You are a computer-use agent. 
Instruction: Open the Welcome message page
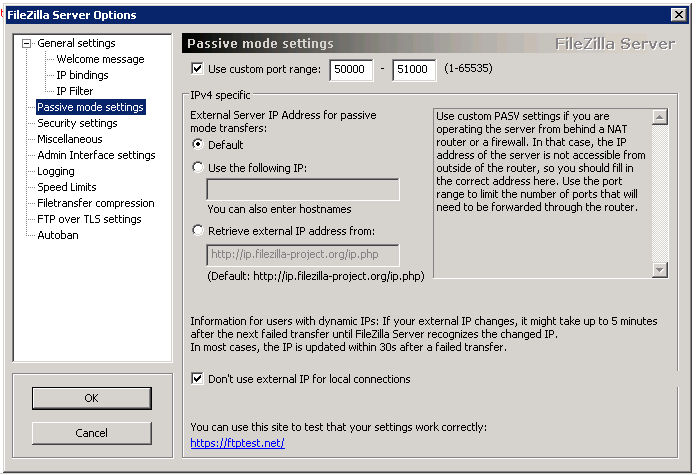click(100, 59)
